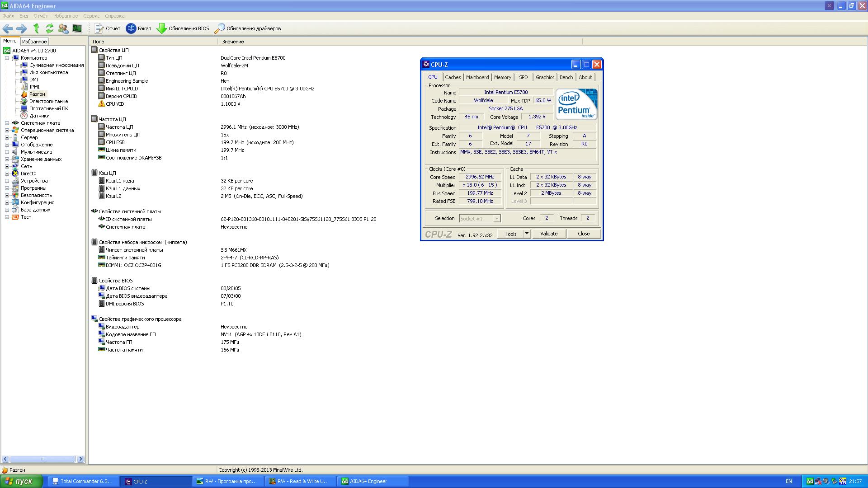Switch to the Избранное tab
Viewport: 868px width, 488px height.
click(34, 42)
